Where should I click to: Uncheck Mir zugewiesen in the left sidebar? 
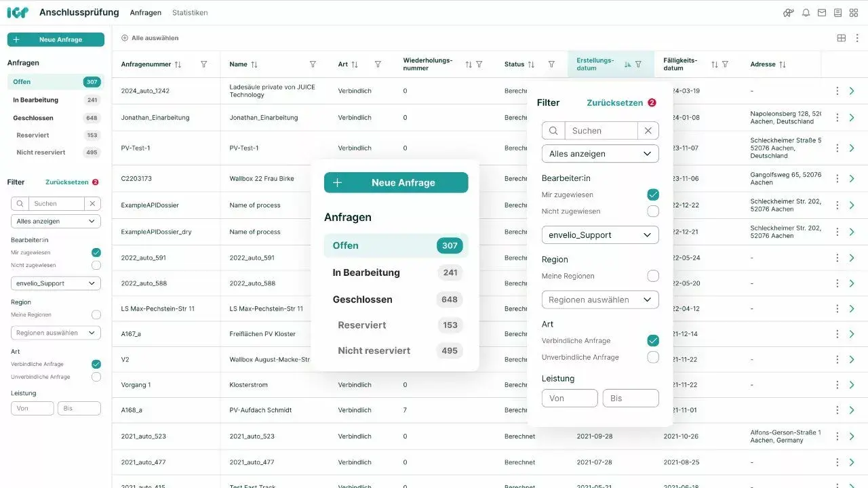pos(96,252)
